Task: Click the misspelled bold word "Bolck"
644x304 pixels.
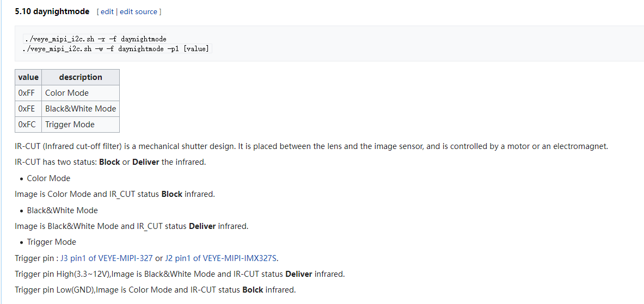Action: click(253, 290)
